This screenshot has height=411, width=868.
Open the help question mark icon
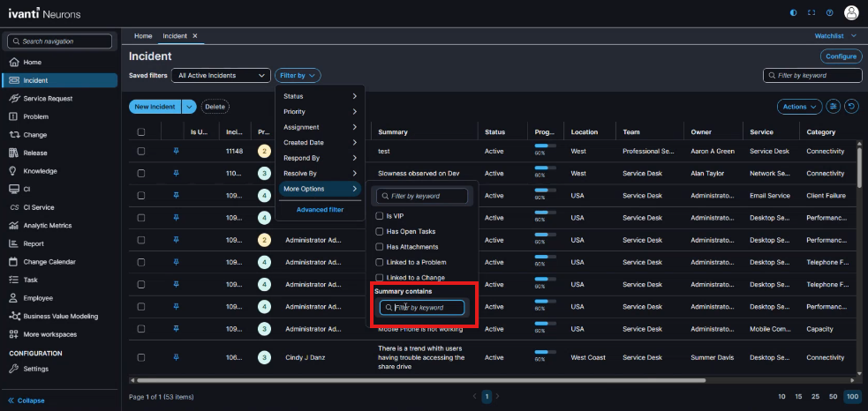pos(829,12)
